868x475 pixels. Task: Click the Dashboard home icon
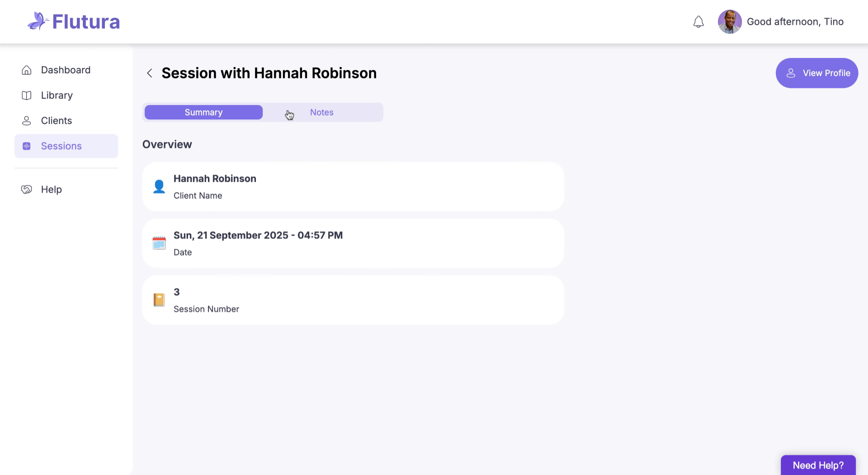point(27,70)
